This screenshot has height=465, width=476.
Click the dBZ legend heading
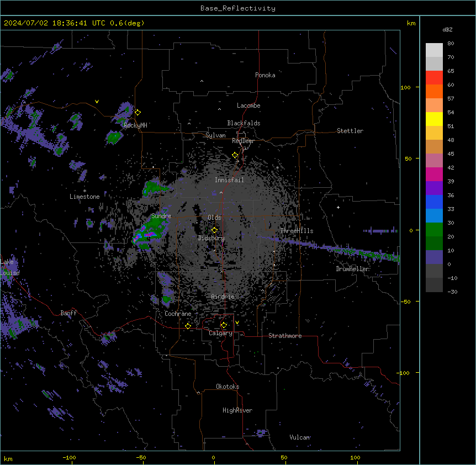pos(447,29)
